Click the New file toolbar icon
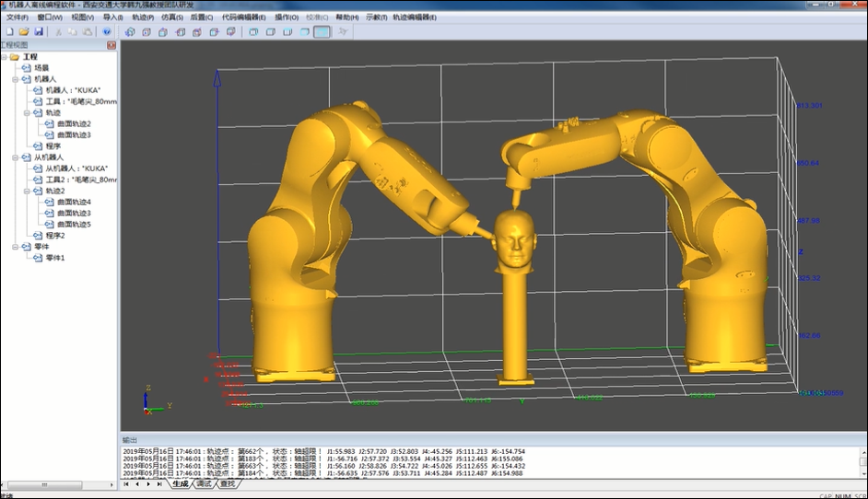The width and height of the screenshot is (868, 499). coord(9,31)
